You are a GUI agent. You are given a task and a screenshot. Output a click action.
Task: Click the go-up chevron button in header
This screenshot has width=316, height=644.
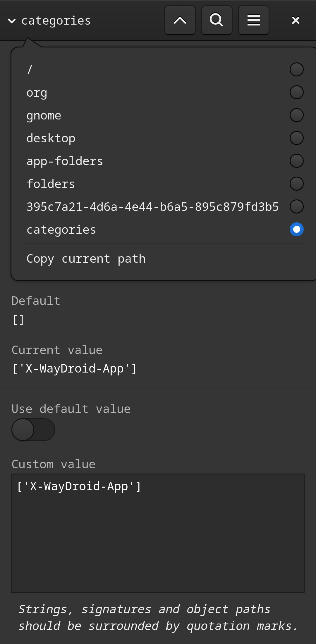pyautogui.click(x=180, y=20)
